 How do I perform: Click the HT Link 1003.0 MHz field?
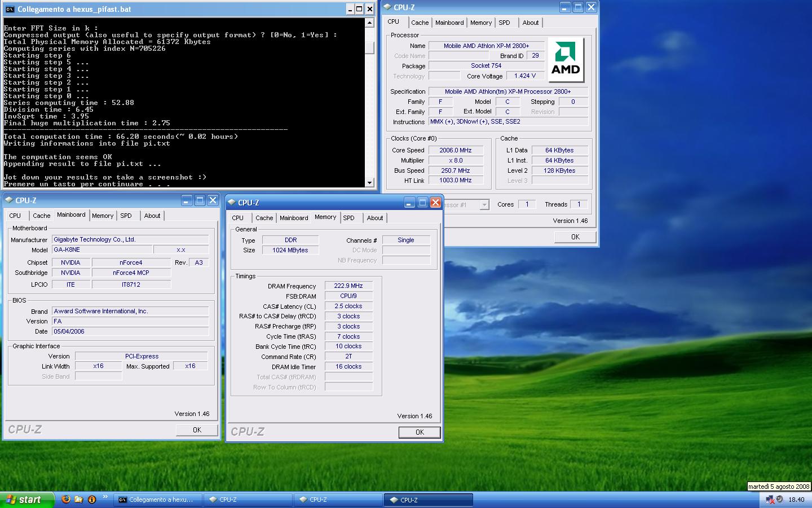point(456,180)
